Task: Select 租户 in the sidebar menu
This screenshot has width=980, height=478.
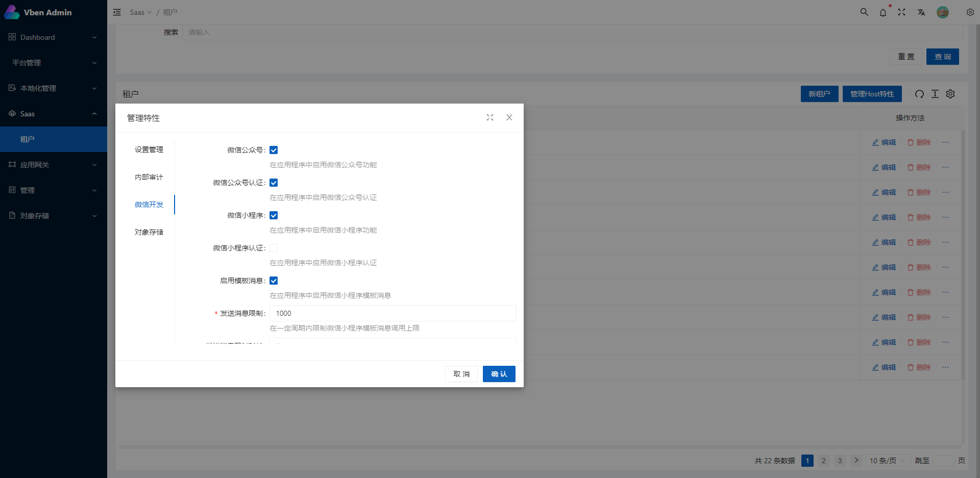Action: coord(28,139)
